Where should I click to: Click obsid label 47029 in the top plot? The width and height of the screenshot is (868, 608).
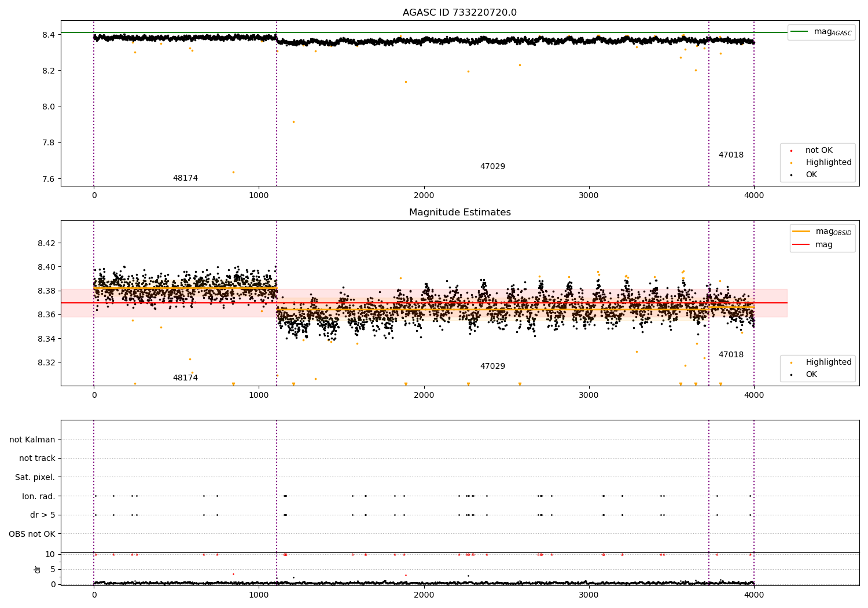pos(492,167)
